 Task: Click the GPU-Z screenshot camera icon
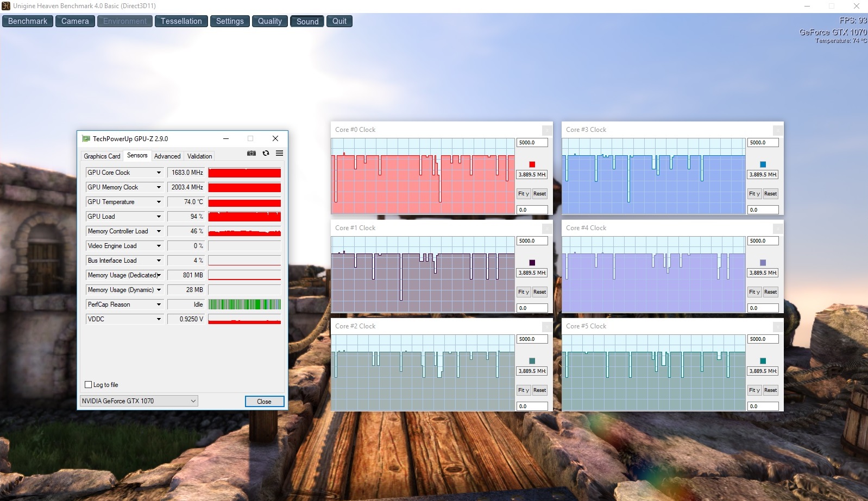251,153
